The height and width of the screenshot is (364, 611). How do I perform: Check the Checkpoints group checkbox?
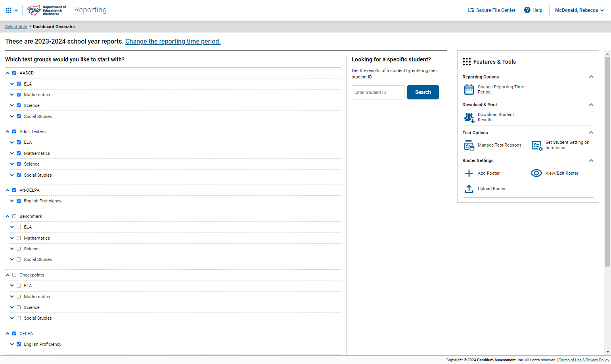point(14,275)
